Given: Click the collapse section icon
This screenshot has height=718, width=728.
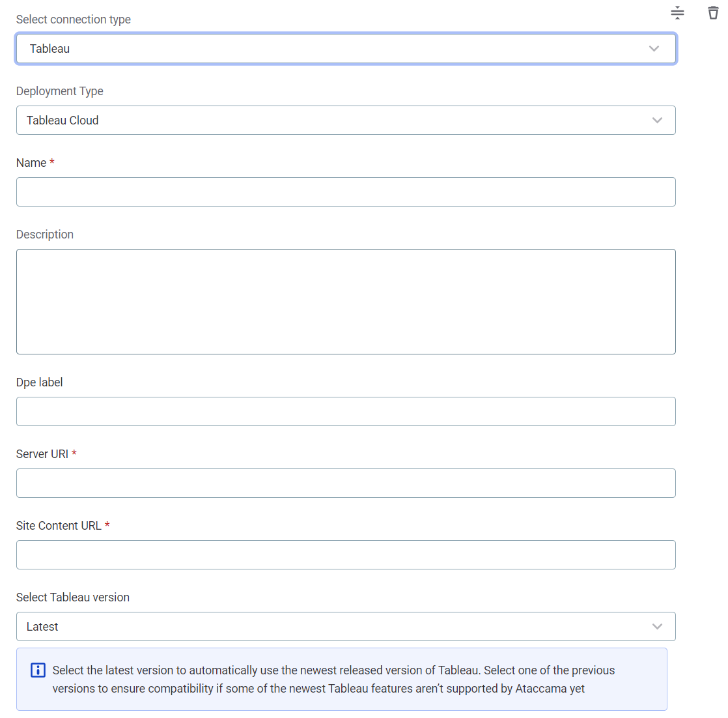Looking at the screenshot, I should click(x=677, y=12).
